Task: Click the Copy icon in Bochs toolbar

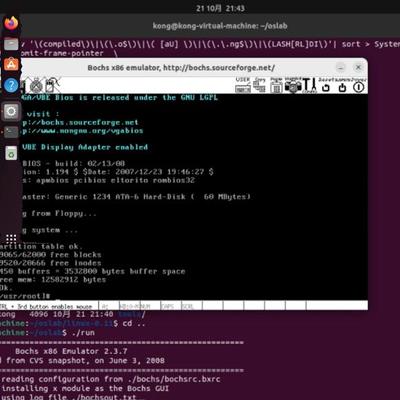Action: pos(259,85)
